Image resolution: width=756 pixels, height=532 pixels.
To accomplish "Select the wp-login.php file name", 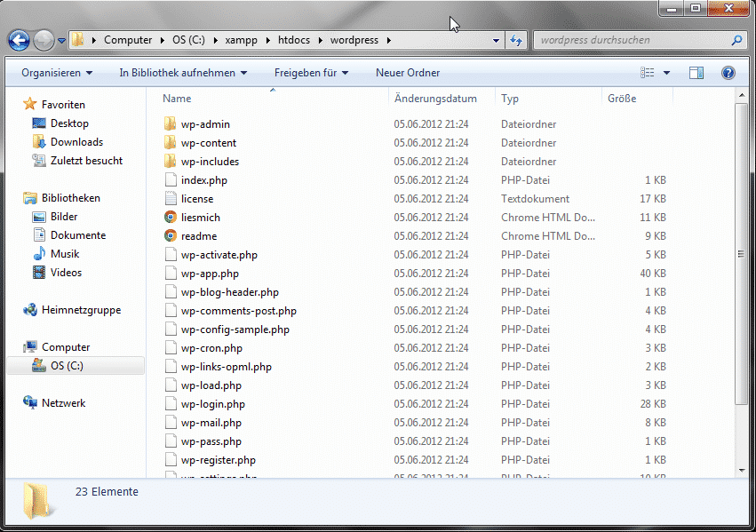I will pyautogui.click(x=212, y=404).
